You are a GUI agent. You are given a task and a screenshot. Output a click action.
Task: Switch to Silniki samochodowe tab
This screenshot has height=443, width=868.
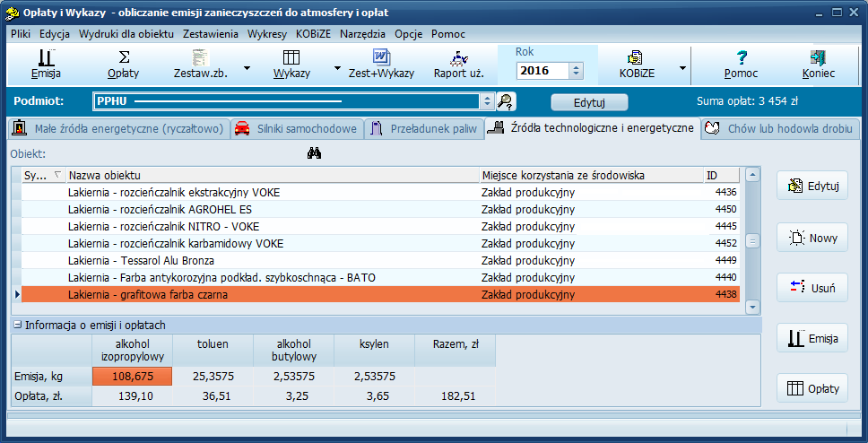tap(298, 129)
